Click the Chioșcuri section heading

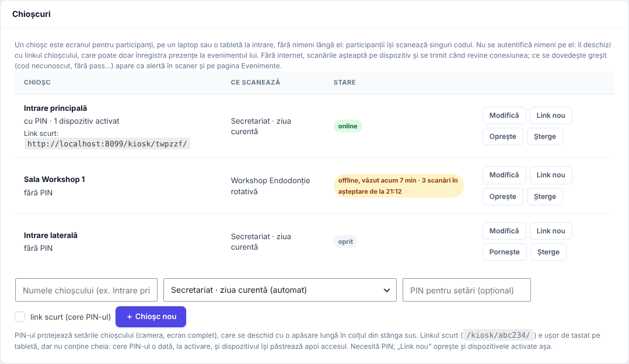pos(32,14)
